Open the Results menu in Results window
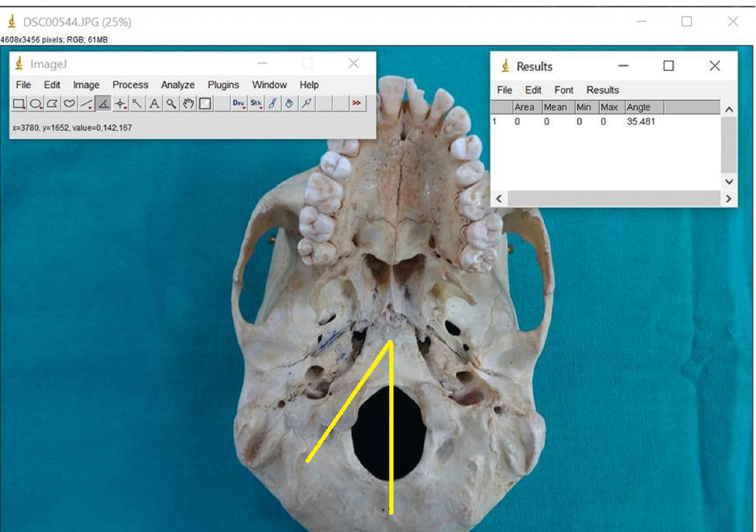This screenshot has width=756, height=532. (602, 90)
